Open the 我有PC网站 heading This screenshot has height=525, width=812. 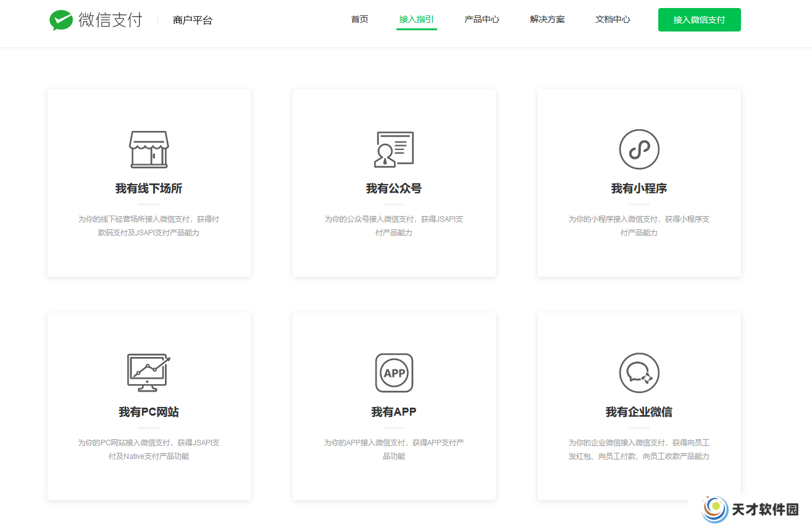tap(149, 412)
